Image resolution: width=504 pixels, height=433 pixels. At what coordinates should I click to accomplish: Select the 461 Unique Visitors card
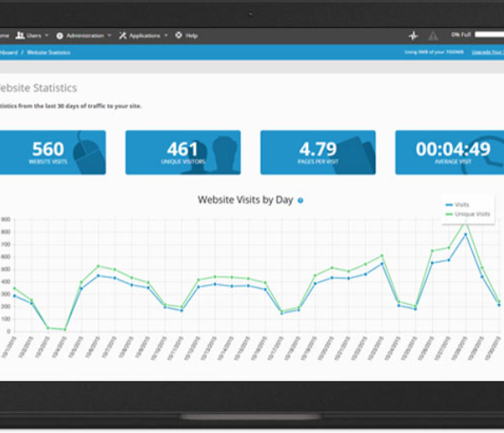[183, 153]
